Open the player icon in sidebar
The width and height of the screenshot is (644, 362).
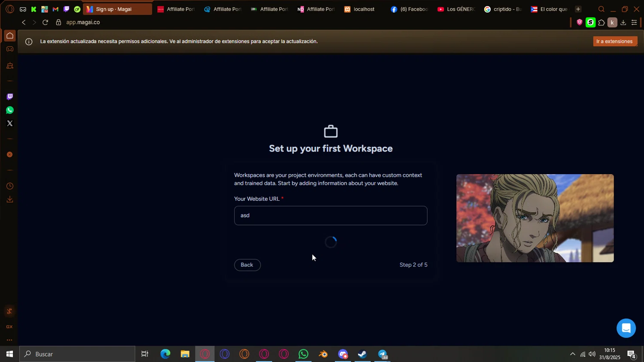pos(9,154)
